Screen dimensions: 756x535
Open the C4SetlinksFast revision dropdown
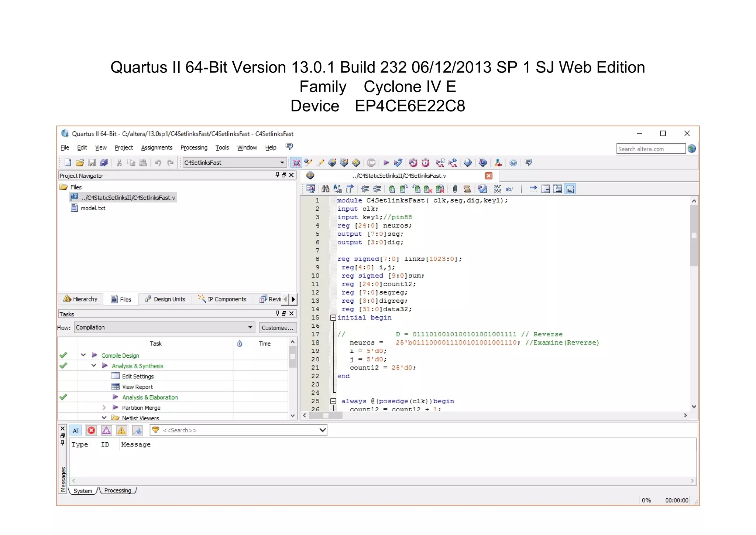pos(282,163)
